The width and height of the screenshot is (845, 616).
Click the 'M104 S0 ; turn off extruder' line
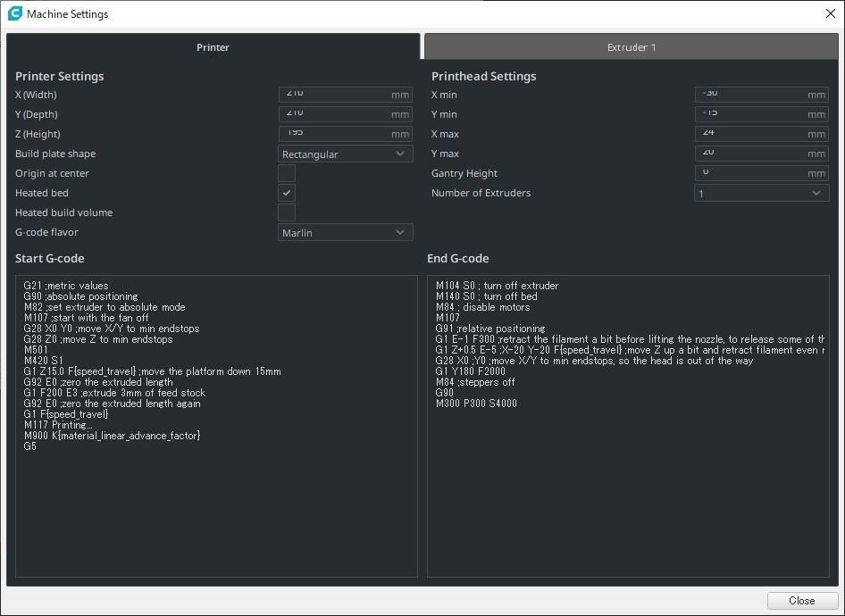point(497,286)
